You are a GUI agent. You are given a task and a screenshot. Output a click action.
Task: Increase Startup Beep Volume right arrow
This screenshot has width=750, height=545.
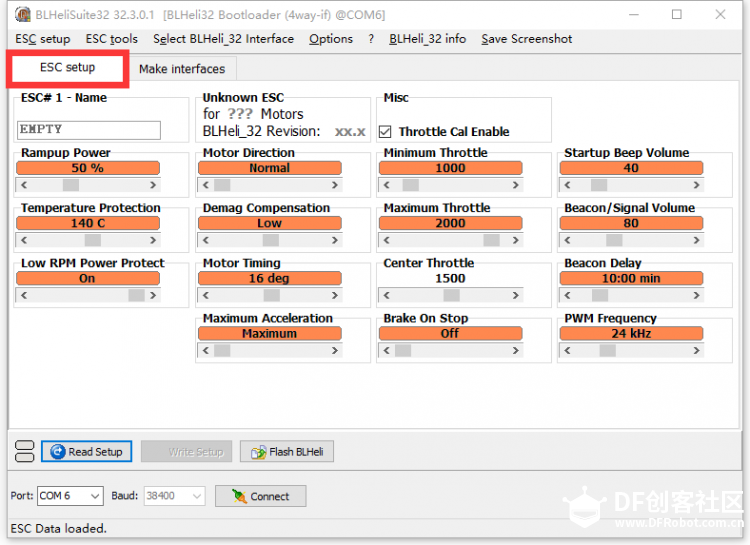(696, 185)
